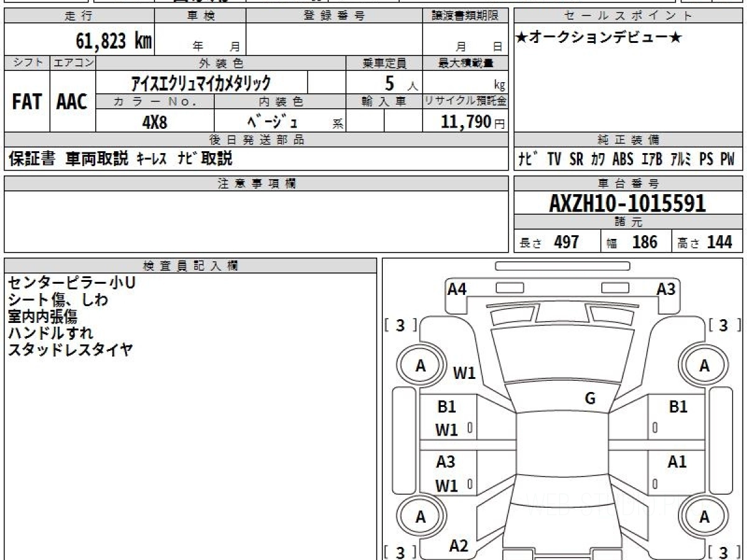Click 保証書 in later-shipped parts

(32, 159)
